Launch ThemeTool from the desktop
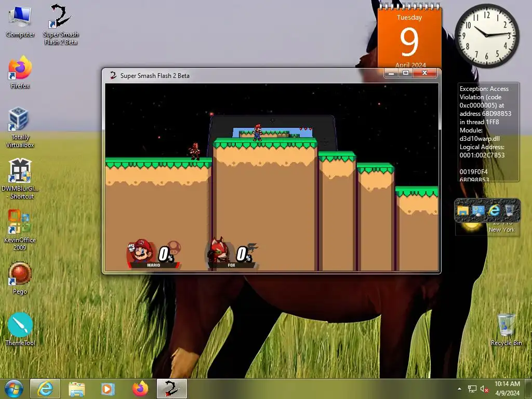The width and height of the screenshot is (532, 399). pos(20,329)
